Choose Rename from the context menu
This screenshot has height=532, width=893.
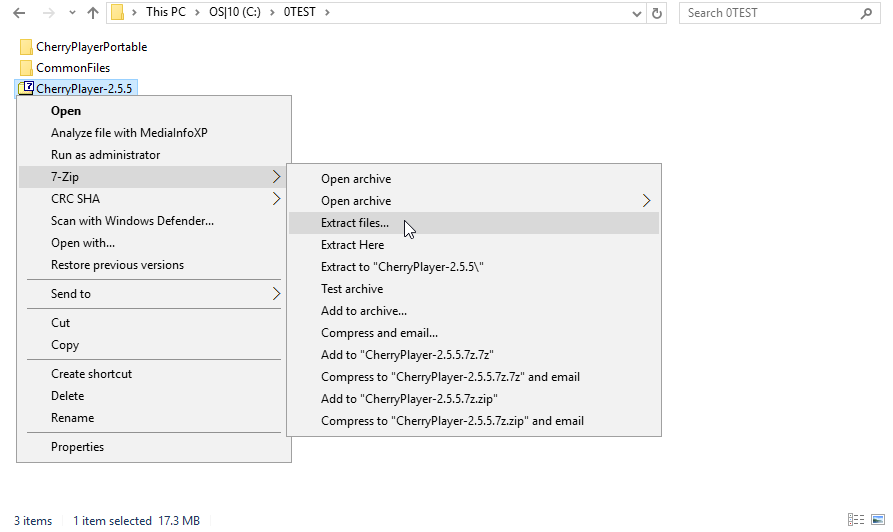pos(154,418)
